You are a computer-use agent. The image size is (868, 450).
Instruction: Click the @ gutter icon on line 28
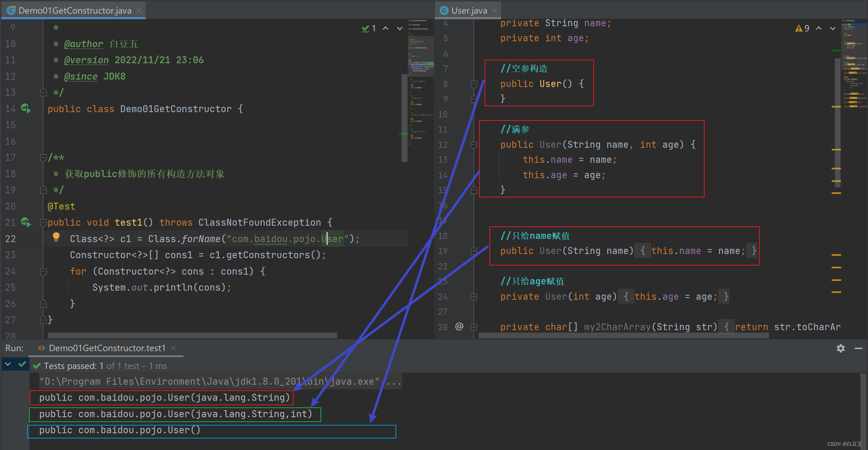459,326
